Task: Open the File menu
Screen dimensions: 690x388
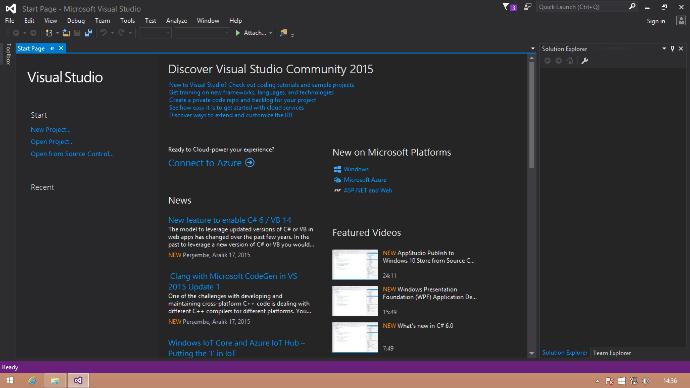Action: pos(9,21)
